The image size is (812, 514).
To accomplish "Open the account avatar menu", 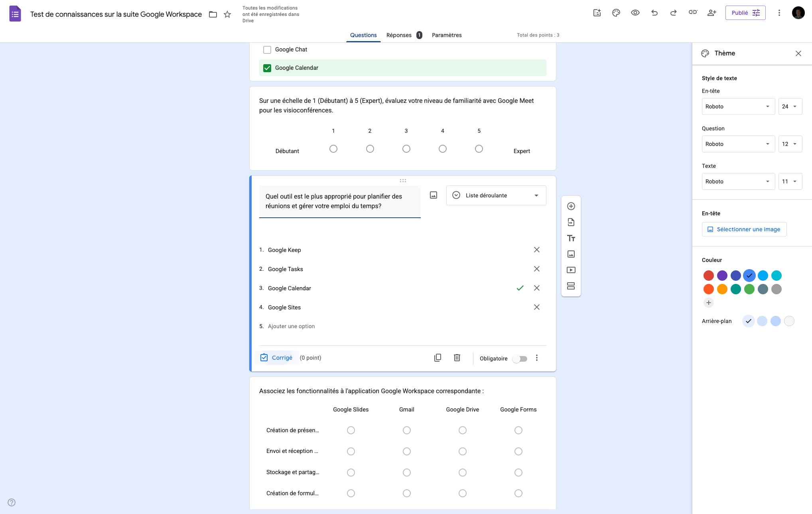I will tap(798, 13).
